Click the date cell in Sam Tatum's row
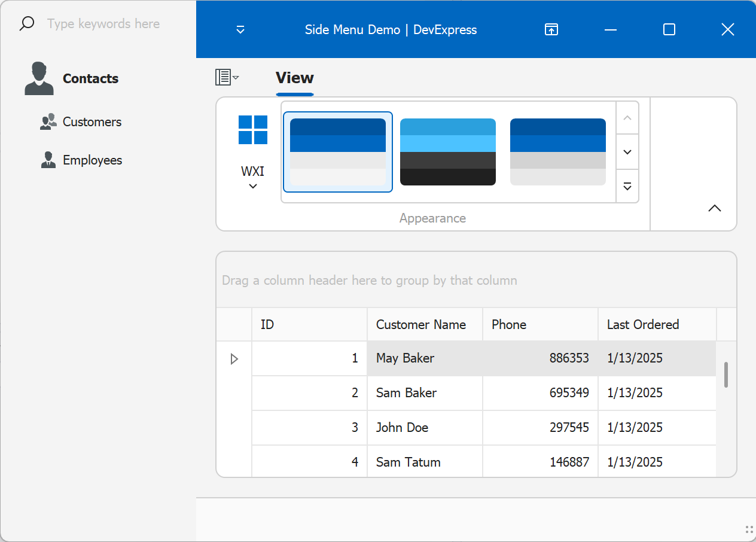Viewport: 756px width, 542px height. tap(657, 462)
